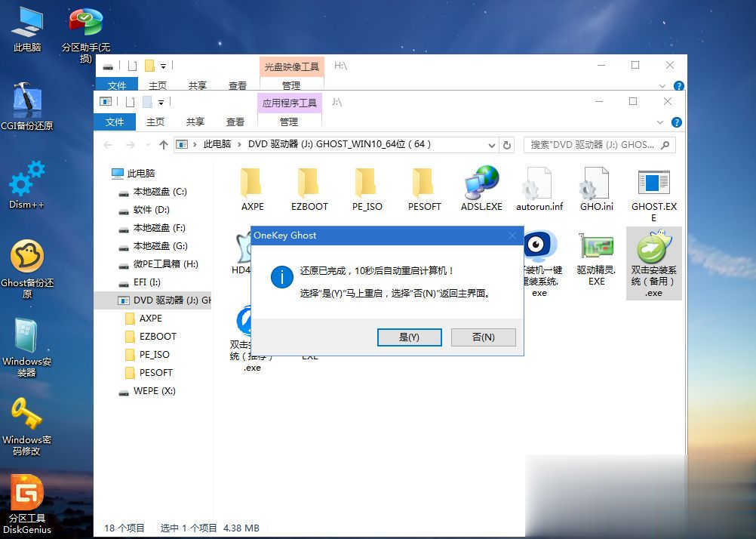This screenshot has width=756, height=539.
Task: Switch to 查看 tab in J:\ window
Action: (235, 122)
